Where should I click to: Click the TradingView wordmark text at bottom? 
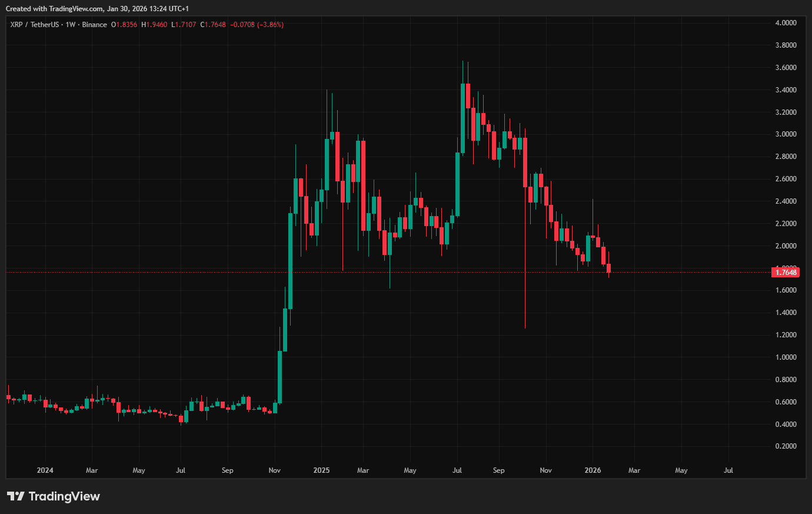click(x=64, y=496)
